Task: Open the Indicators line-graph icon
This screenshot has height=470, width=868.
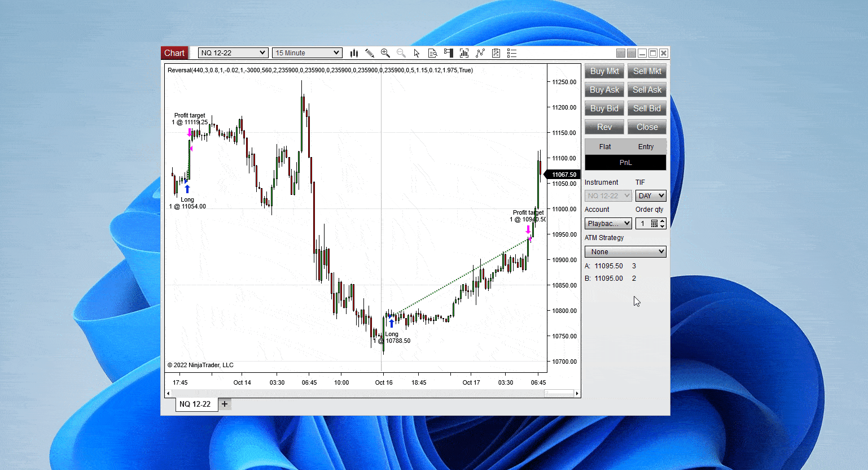Action: [x=480, y=53]
